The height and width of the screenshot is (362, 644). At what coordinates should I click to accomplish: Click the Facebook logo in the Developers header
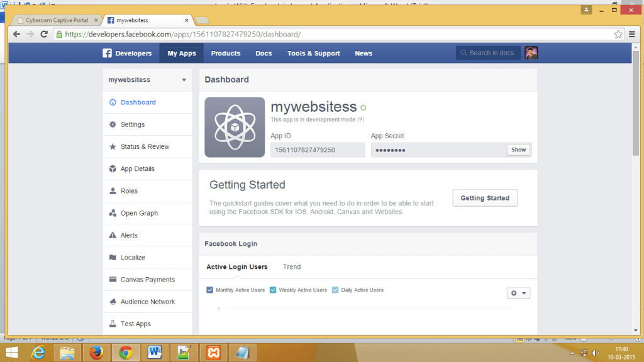pos(107,53)
